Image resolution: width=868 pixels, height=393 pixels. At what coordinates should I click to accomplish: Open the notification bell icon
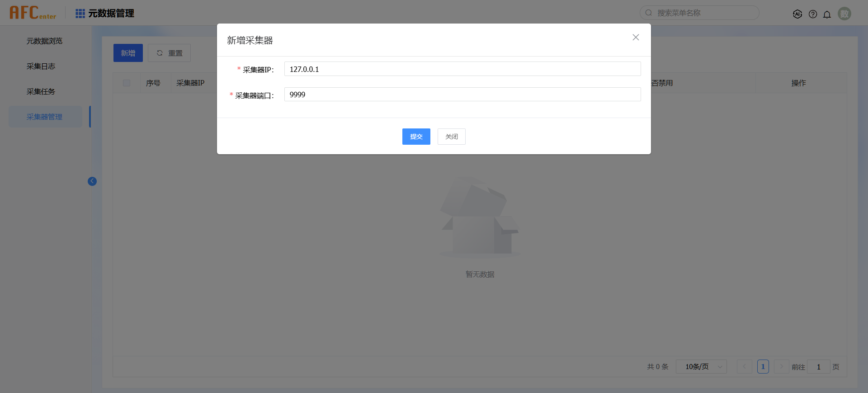[x=827, y=14]
